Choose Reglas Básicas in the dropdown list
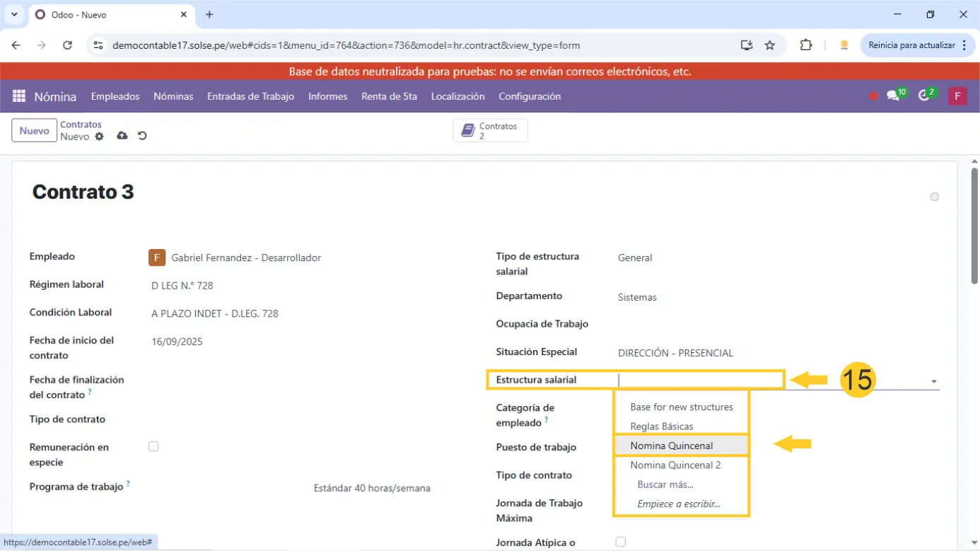This screenshot has width=980, height=551. click(x=662, y=427)
